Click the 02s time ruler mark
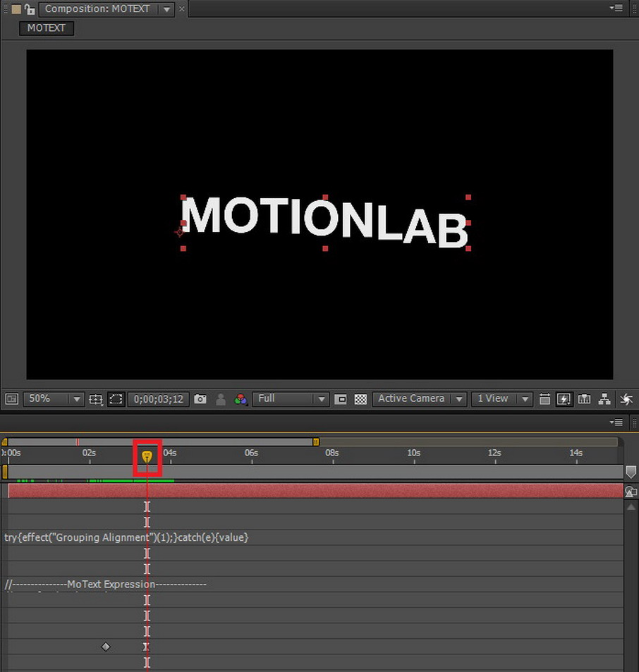Image resolution: width=639 pixels, height=672 pixels. pos(89,453)
